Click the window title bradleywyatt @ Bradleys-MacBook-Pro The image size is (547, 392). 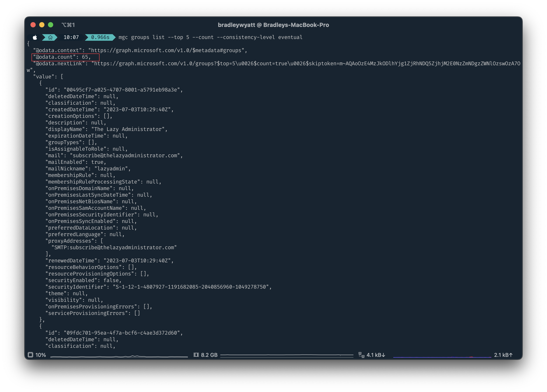[273, 25]
